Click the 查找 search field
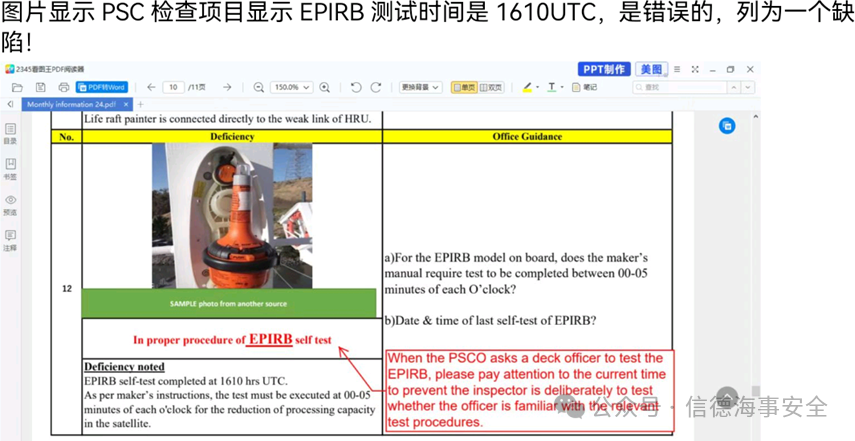 (680, 87)
